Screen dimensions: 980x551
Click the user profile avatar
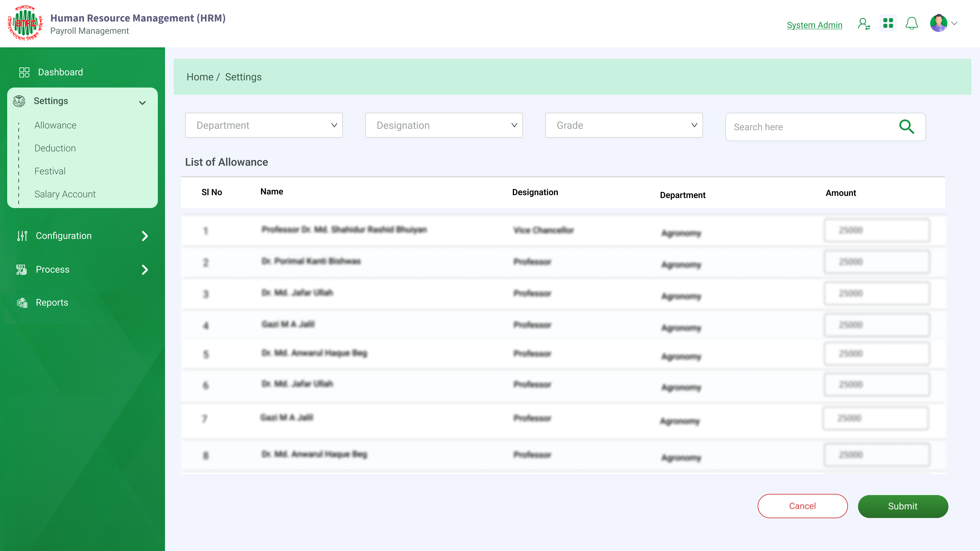pyautogui.click(x=938, y=23)
